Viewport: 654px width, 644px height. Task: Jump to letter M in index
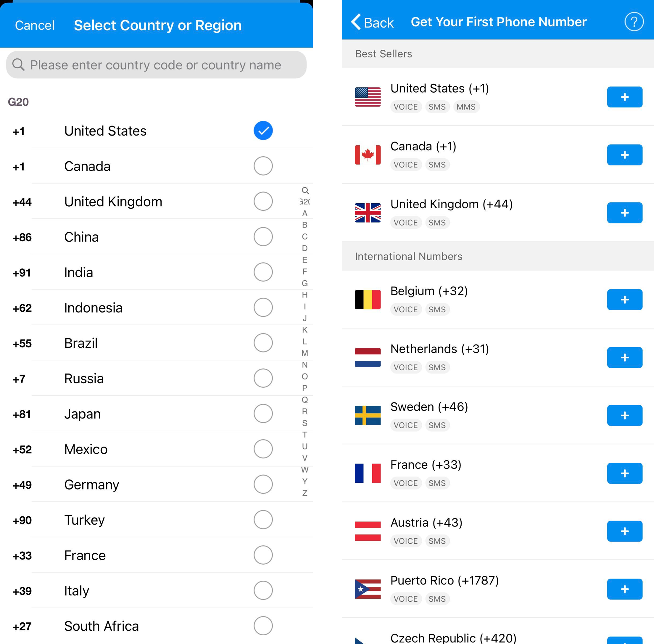[x=305, y=353]
